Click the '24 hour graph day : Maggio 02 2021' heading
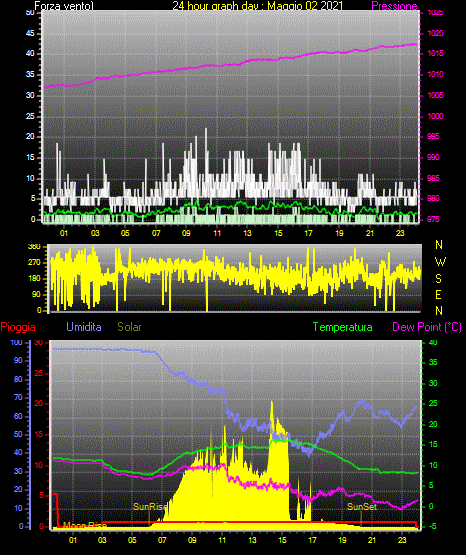 click(x=258, y=6)
